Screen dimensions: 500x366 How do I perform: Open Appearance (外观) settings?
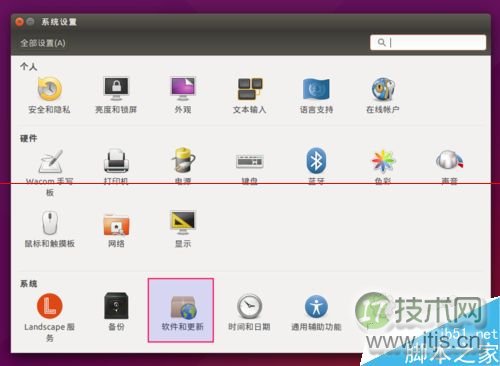coord(183,95)
